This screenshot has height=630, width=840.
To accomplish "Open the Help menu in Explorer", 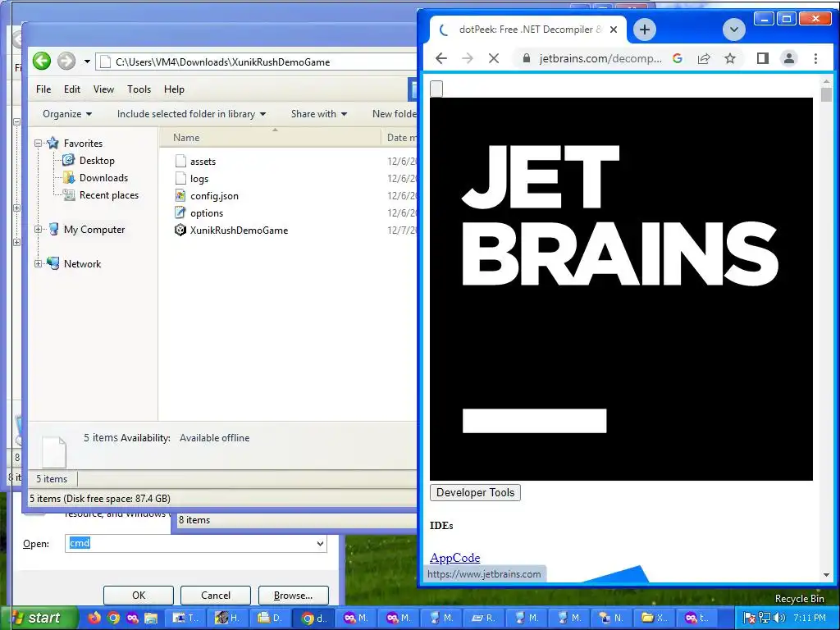I will pos(174,89).
